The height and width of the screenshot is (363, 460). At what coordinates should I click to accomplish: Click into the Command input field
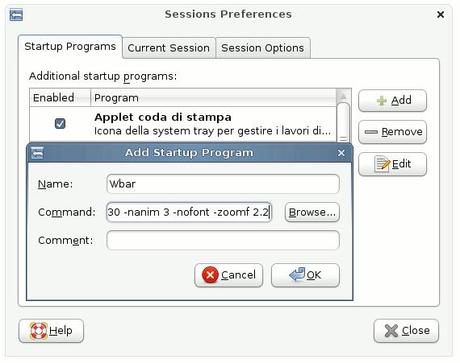coord(189,212)
